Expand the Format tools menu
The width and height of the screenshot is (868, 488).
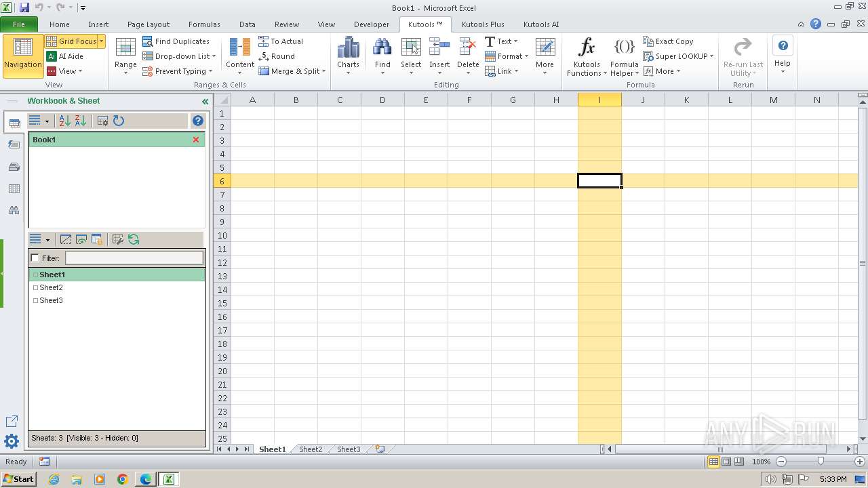[507, 56]
